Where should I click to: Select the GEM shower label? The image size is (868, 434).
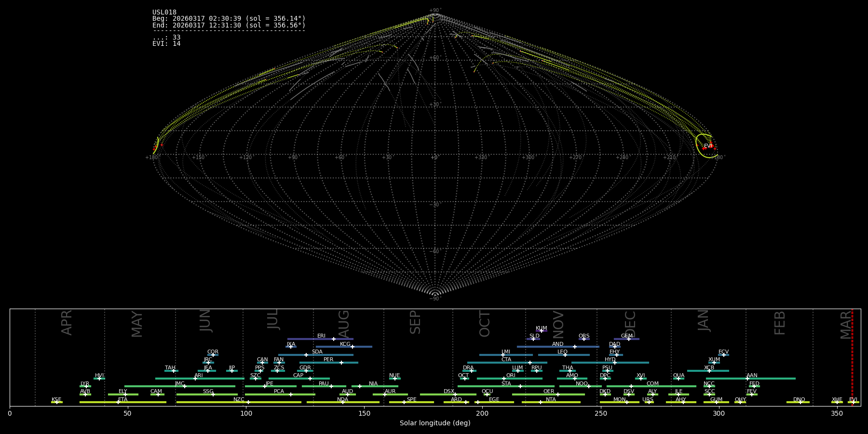click(x=626, y=336)
